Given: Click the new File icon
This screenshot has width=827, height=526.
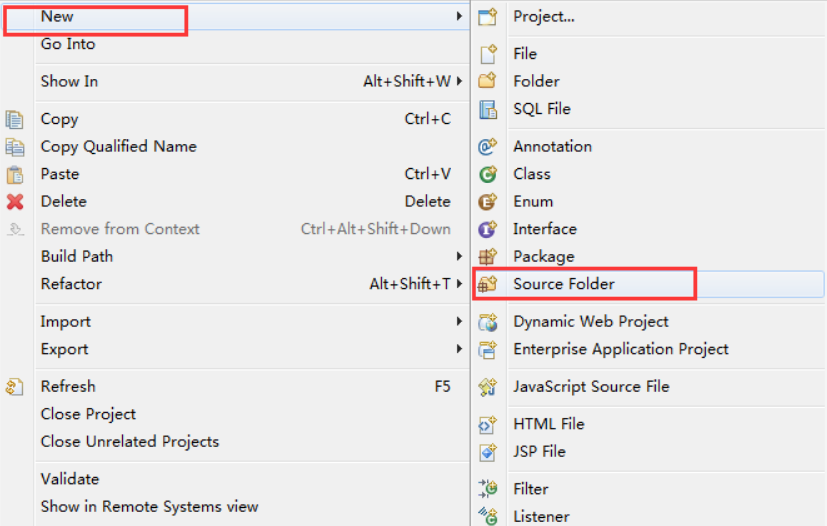Looking at the screenshot, I should click(x=488, y=54).
